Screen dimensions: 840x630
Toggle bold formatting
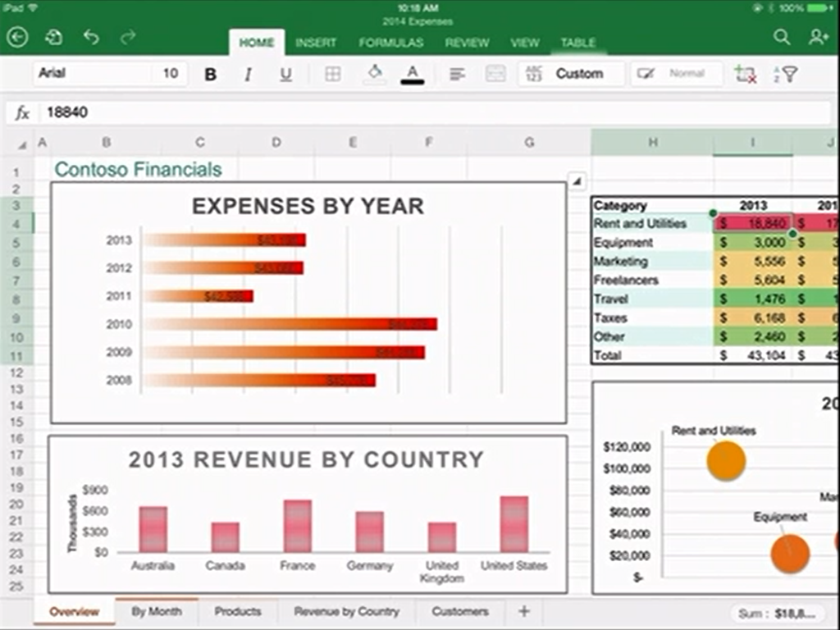[211, 74]
